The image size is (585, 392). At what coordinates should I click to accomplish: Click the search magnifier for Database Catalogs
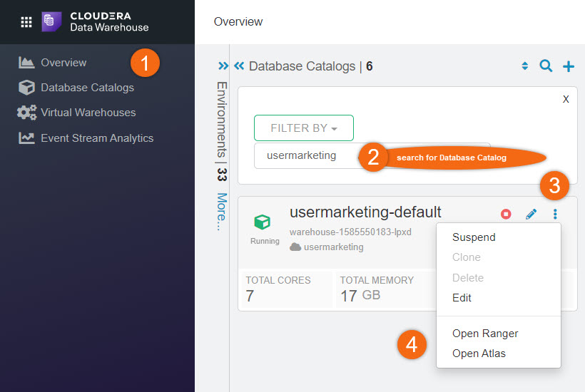tap(546, 66)
